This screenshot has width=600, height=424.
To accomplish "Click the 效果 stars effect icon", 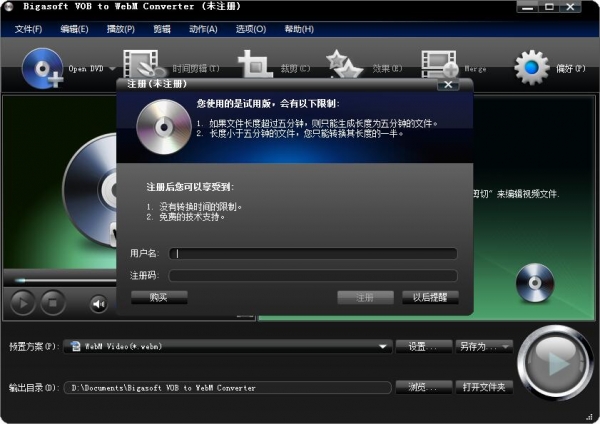I will coord(343,64).
